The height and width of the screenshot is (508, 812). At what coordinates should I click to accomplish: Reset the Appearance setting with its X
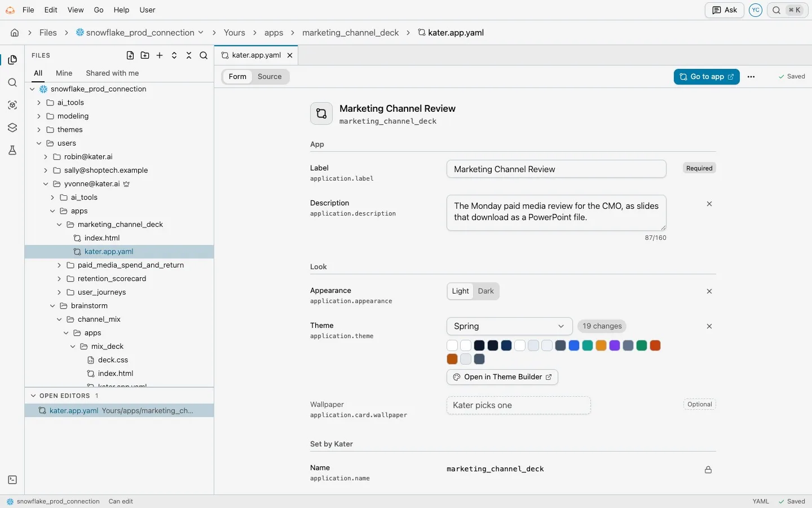[709, 291]
